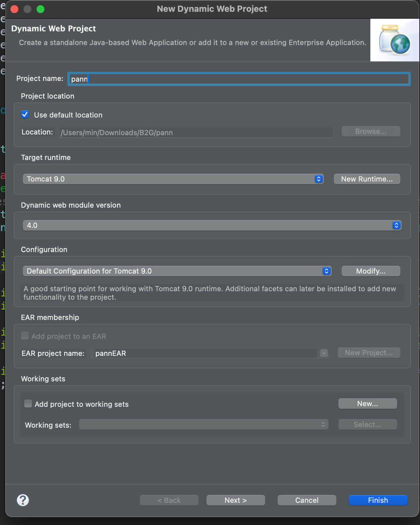420x525 pixels.
Task: Click Next > to continue the wizard
Action: pyautogui.click(x=236, y=500)
